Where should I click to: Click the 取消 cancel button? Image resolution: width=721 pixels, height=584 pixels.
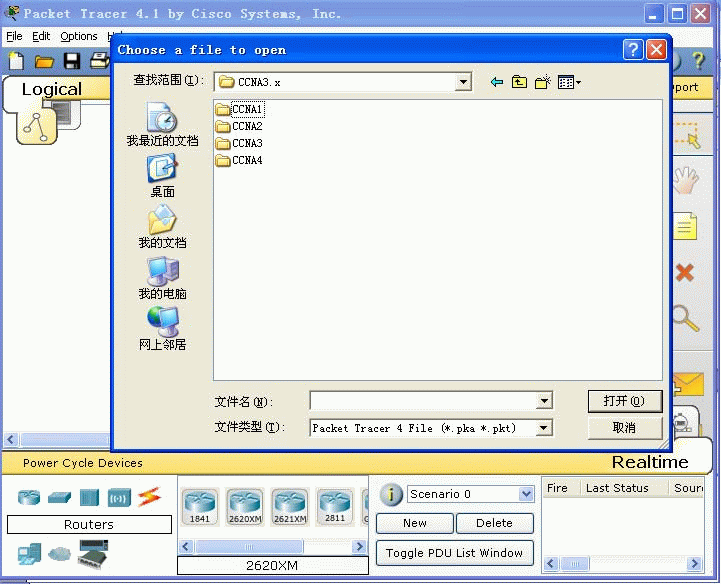click(x=625, y=428)
